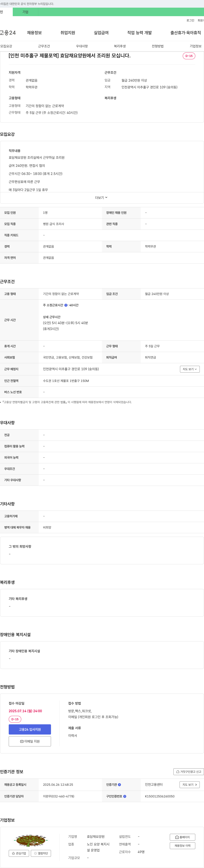Block company with 열람차단 button
204x868 pixels.
click(x=41, y=854)
